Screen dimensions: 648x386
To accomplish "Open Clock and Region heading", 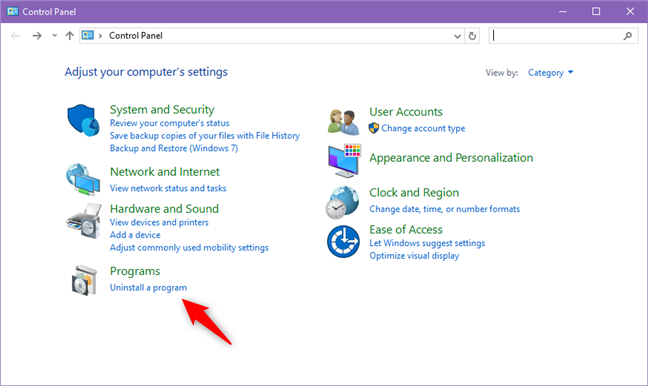I will pyautogui.click(x=414, y=193).
